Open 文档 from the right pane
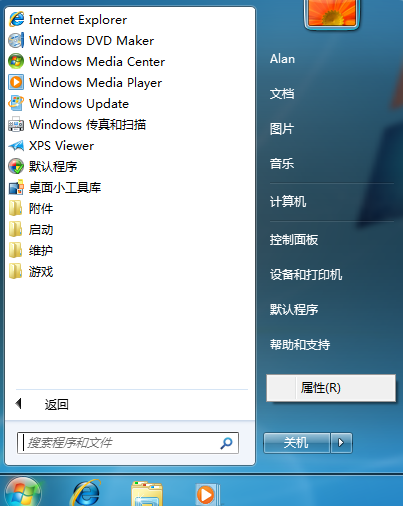 282,94
